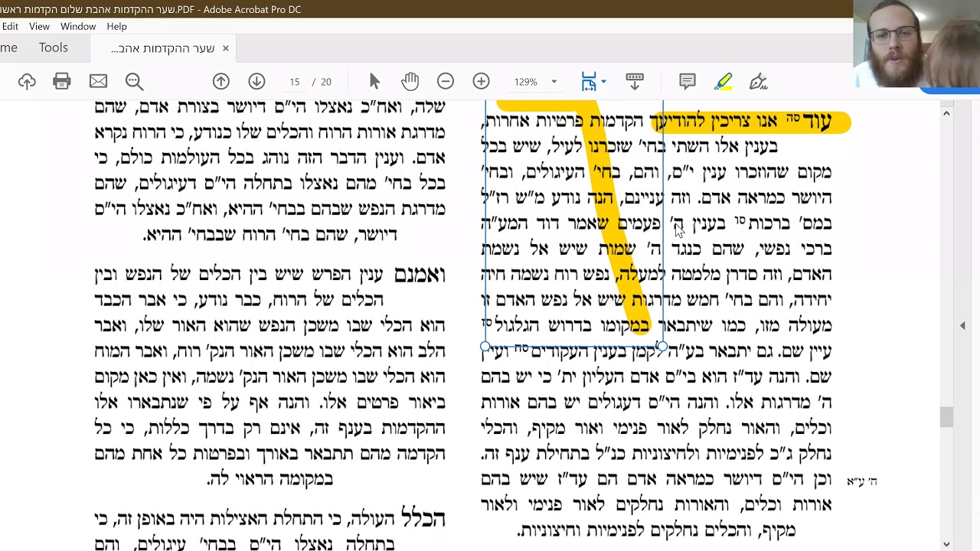
Task: Print the document with printer icon
Action: coord(62,81)
